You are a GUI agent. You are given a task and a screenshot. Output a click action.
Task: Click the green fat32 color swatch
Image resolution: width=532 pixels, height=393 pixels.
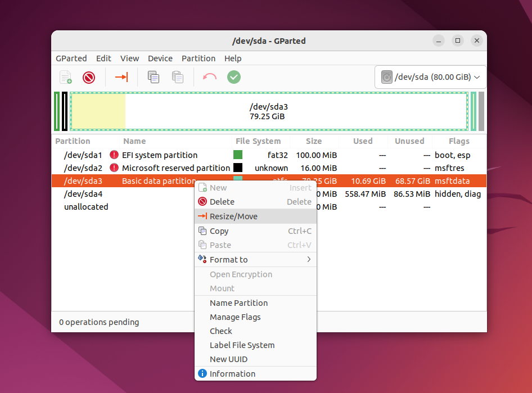238,155
